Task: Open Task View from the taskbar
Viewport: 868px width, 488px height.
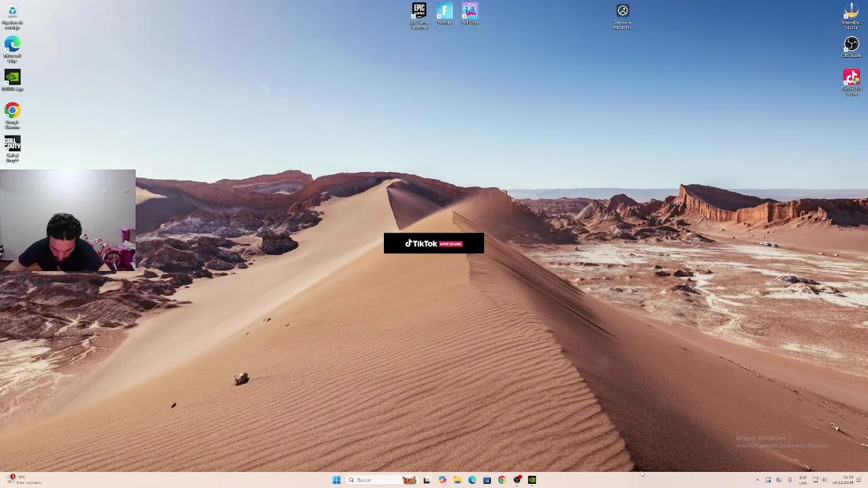Action: tap(427, 480)
